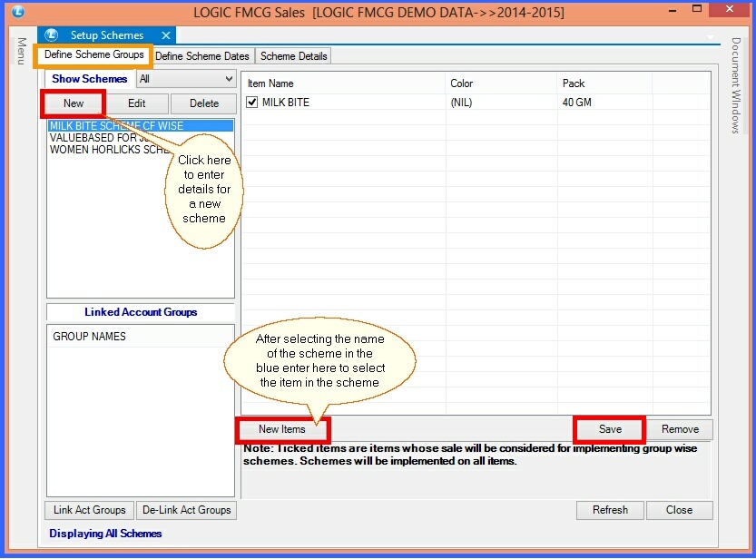
Task: Select the WOMEN HORLICKS scheme entry
Action: tap(109, 150)
